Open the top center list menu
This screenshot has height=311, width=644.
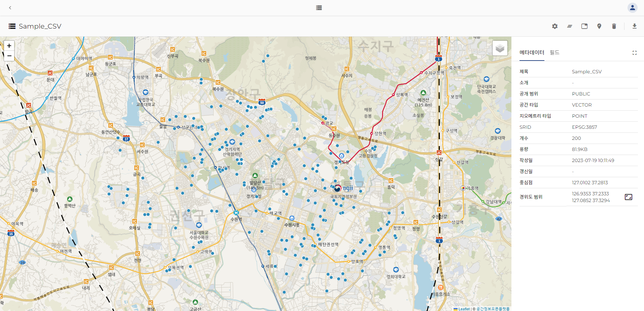tap(319, 8)
